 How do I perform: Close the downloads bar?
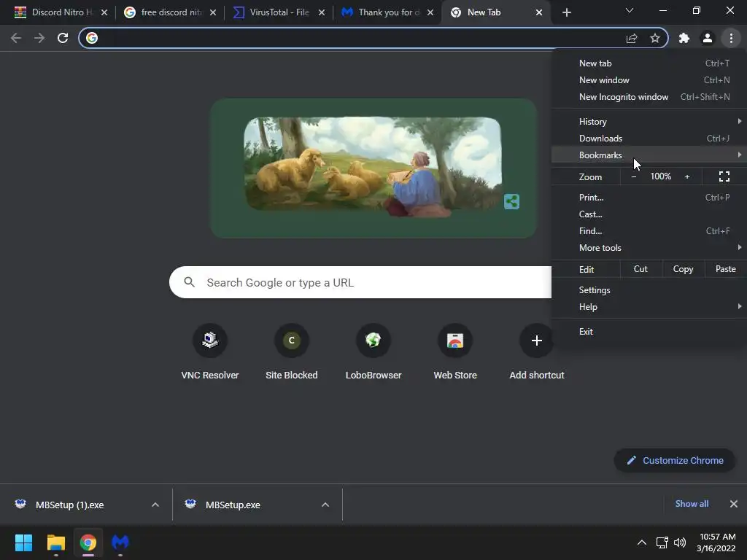click(x=734, y=504)
